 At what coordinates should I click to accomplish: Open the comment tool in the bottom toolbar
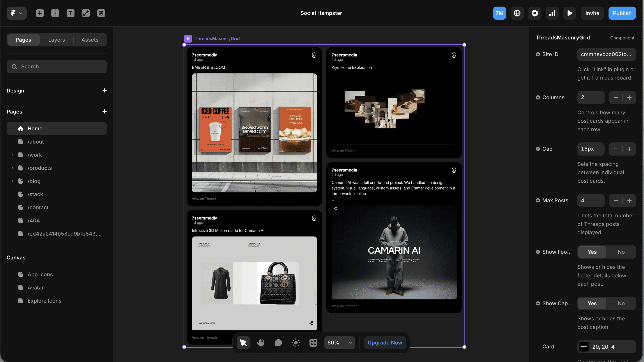278,342
